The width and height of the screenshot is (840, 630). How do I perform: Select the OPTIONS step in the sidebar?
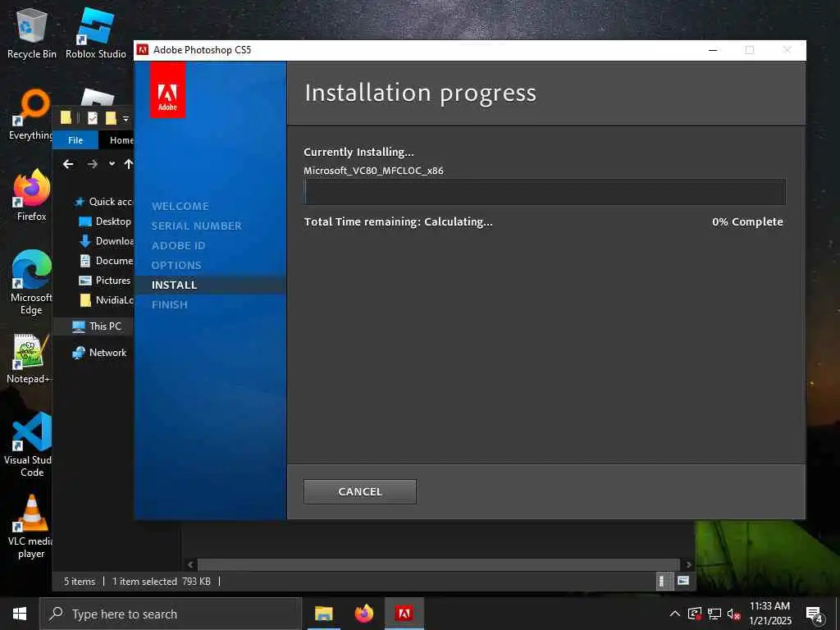coord(176,265)
